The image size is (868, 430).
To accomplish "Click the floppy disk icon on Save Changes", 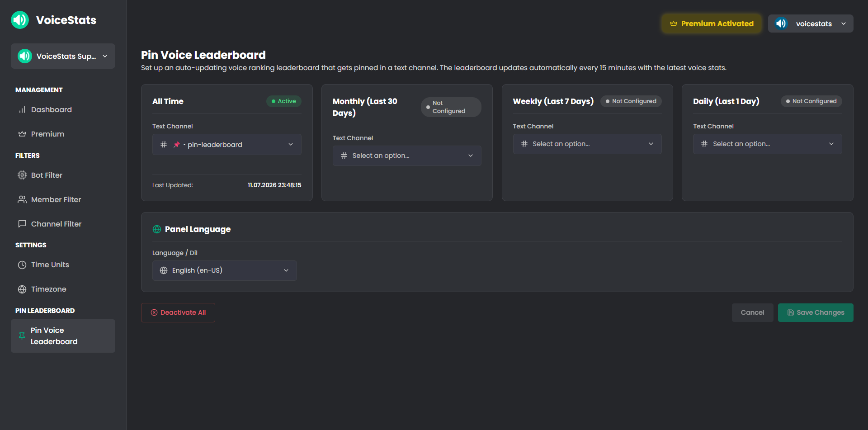I will click(x=791, y=312).
